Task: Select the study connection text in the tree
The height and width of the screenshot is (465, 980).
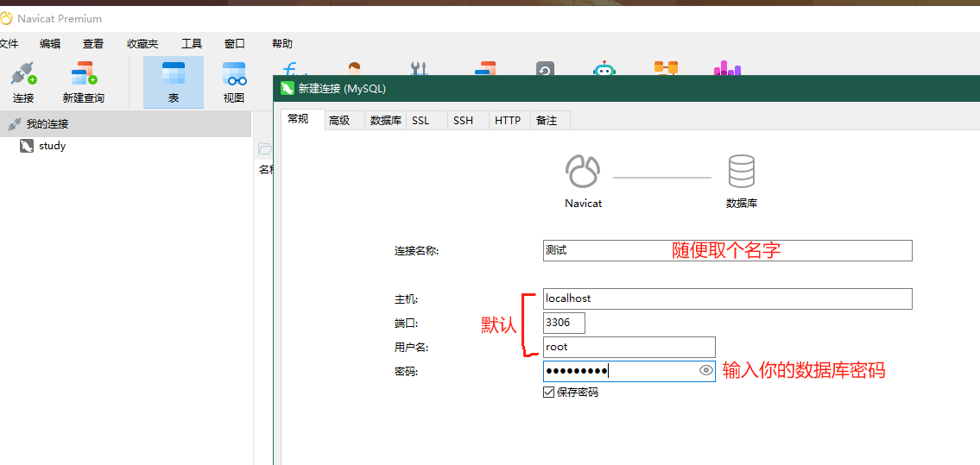Action: tap(52, 147)
